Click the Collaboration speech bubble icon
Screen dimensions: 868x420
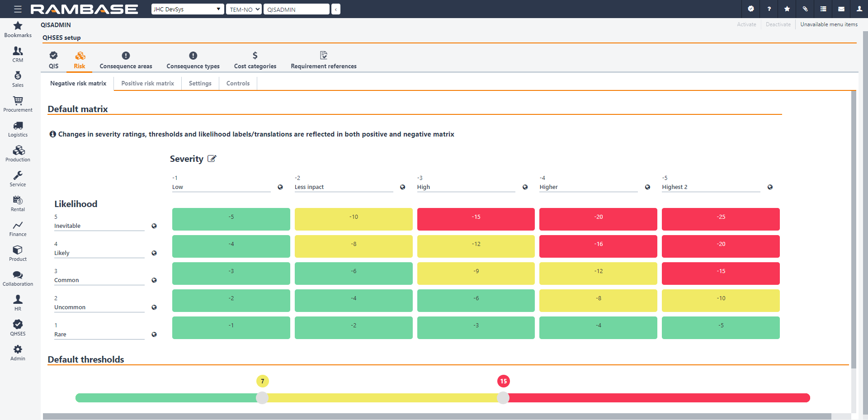(18, 275)
